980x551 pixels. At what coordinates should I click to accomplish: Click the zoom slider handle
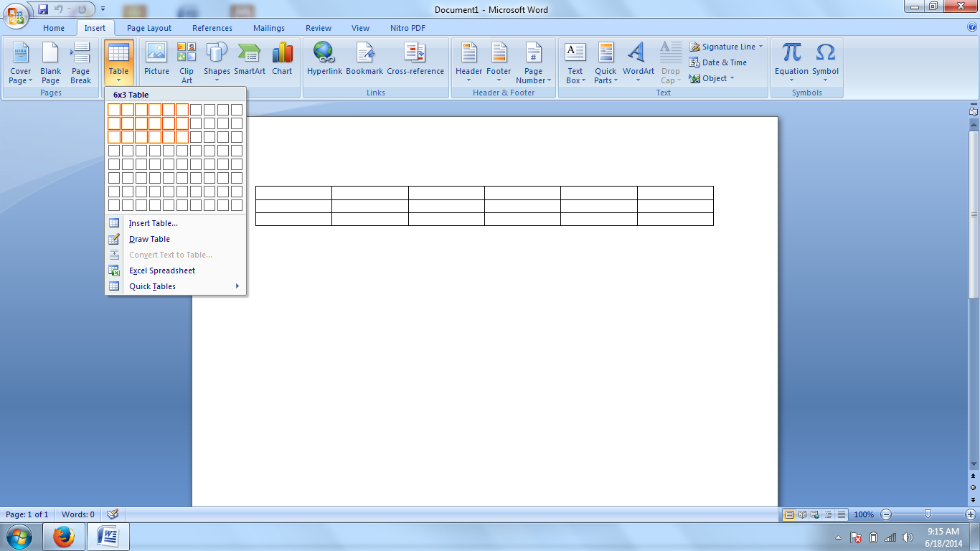[x=928, y=514]
